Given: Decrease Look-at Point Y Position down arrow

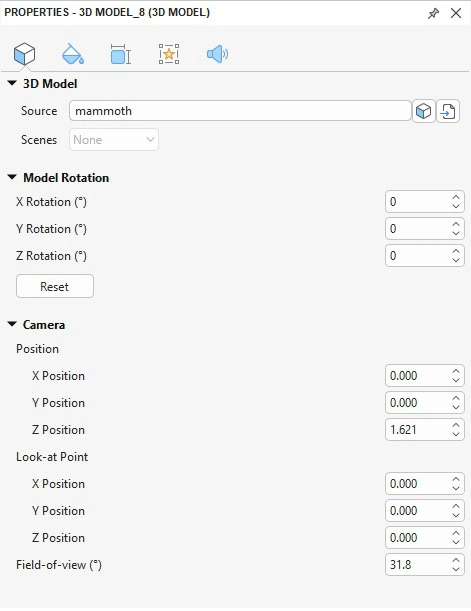Looking at the screenshot, I should 456,515.
